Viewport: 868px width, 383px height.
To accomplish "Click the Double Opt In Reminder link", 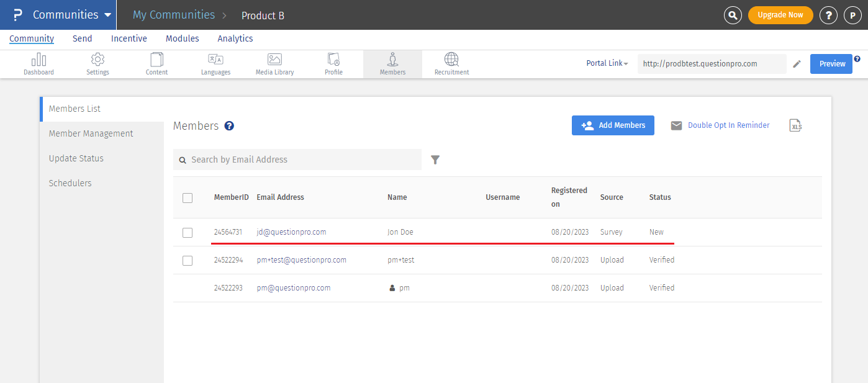I will click(728, 125).
